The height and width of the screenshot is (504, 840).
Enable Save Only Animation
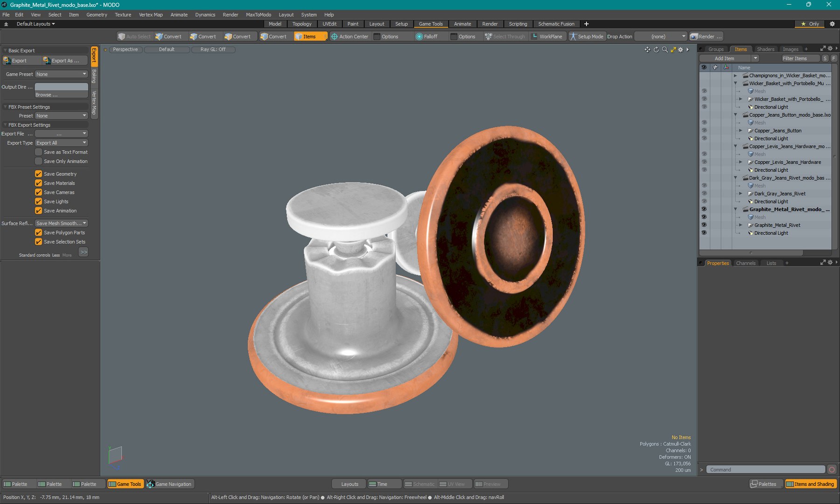pyautogui.click(x=39, y=161)
